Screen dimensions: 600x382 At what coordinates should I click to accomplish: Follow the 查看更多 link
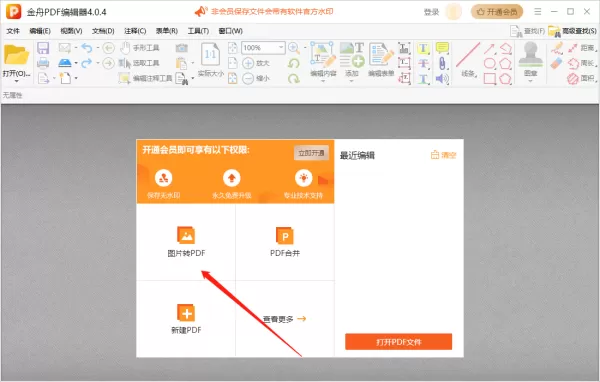click(x=284, y=319)
